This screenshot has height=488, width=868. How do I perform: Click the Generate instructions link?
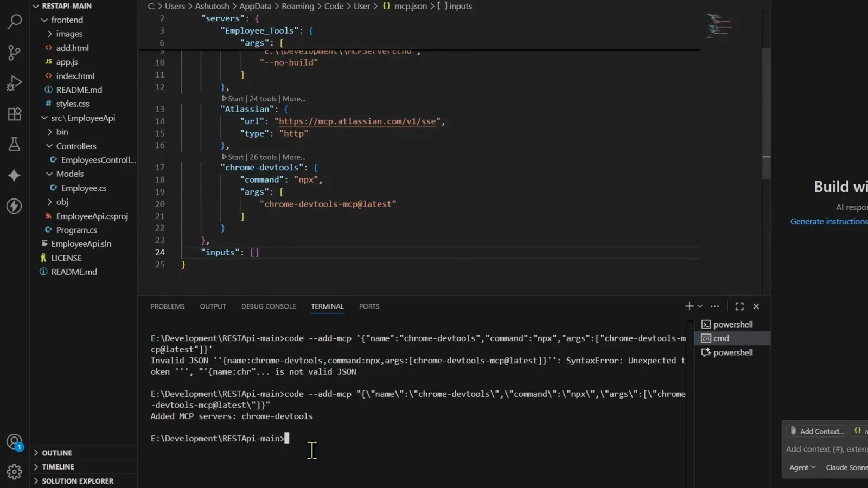(829, 221)
